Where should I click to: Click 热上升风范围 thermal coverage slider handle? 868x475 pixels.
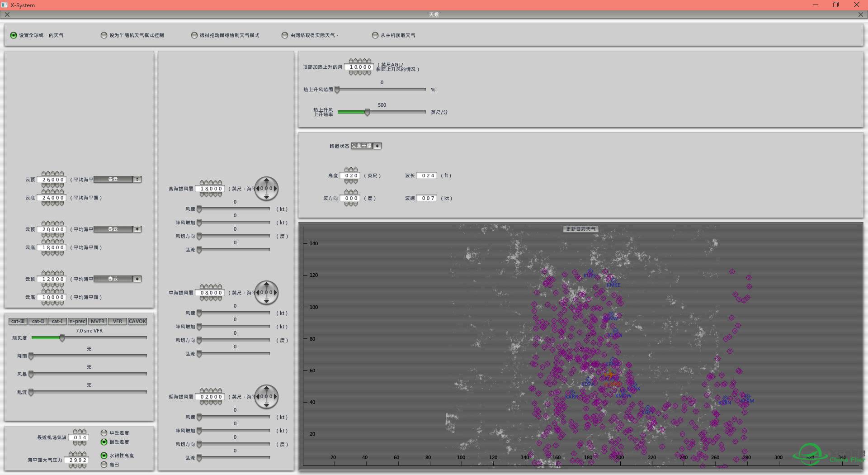coord(337,90)
